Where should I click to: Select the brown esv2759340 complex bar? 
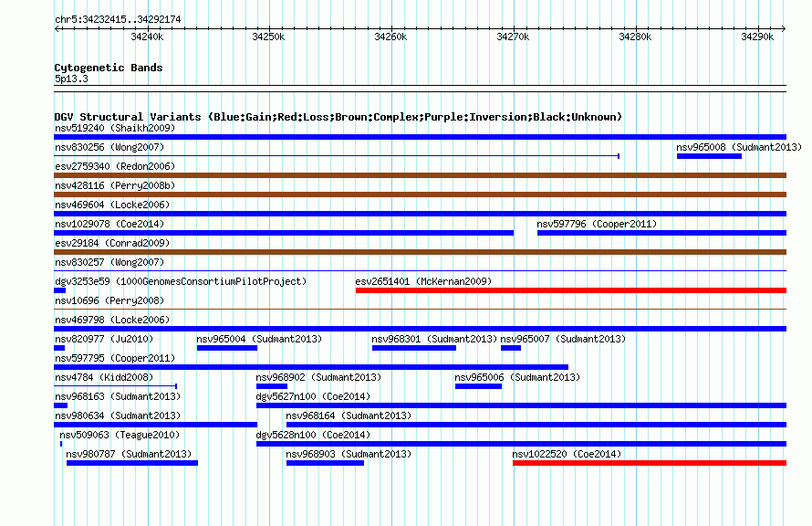point(420,175)
